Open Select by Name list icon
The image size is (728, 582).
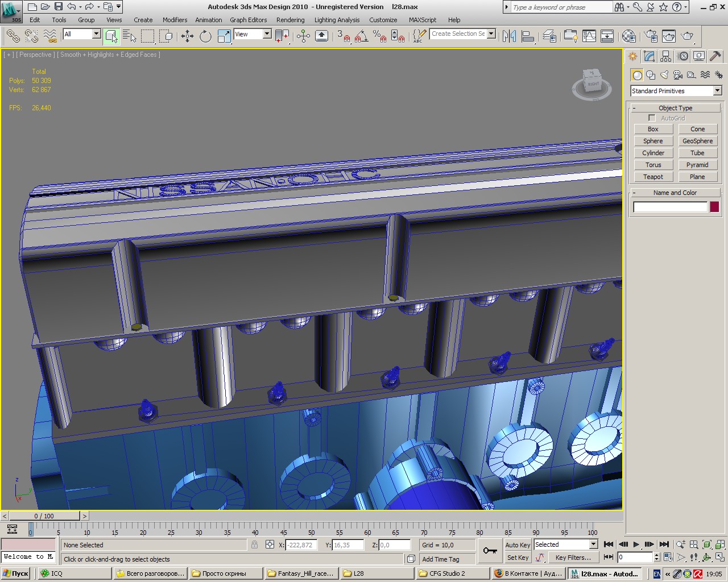(x=130, y=36)
